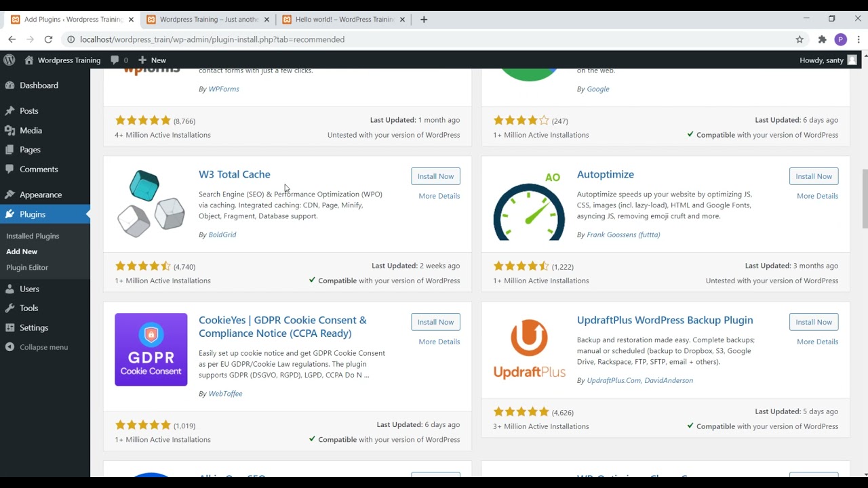
Task: Open Autoptimize title link
Action: (606, 174)
